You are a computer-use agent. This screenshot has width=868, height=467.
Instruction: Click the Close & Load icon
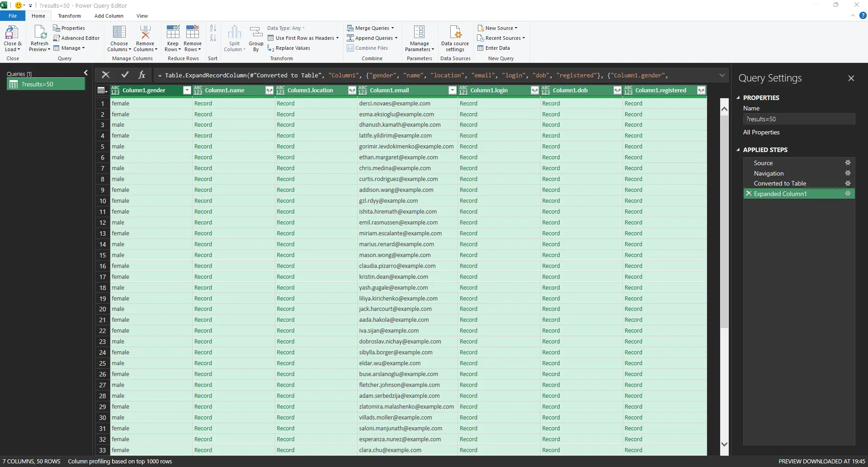pos(12,33)
